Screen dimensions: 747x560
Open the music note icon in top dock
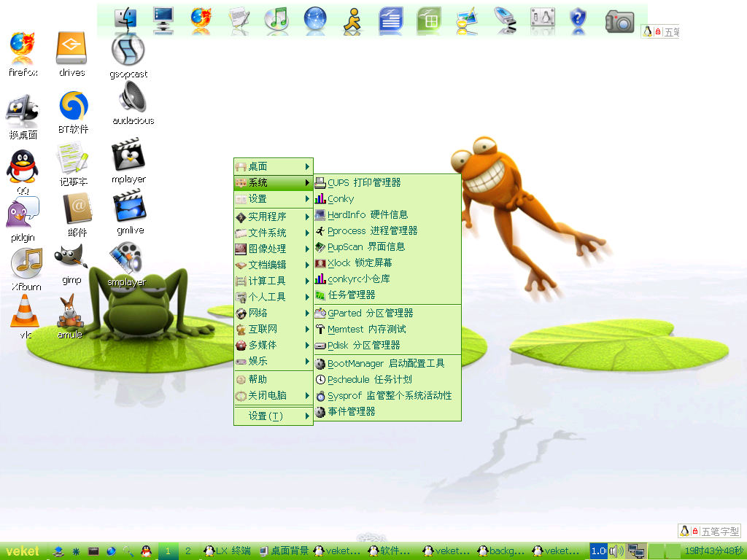pyautogui.click(x=276, y=20)
